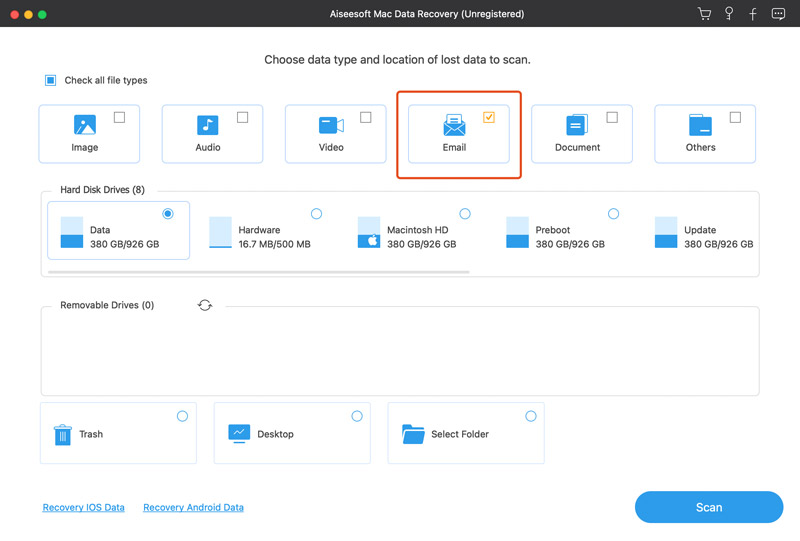Enable the Audio checkbox
The width and height of the screenshot is (800, 541).
pyautogui.click(x=242, y=117)
